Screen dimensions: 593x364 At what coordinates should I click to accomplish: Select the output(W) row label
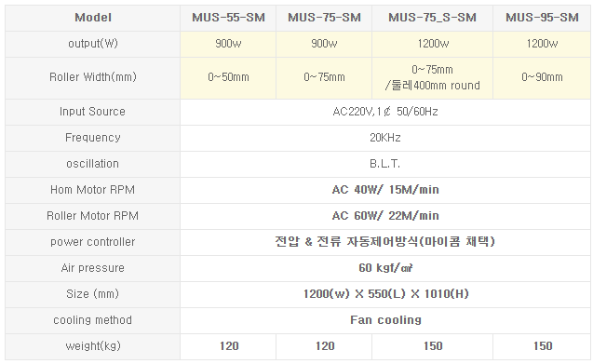pyautogui.click(x=93, y=44)
